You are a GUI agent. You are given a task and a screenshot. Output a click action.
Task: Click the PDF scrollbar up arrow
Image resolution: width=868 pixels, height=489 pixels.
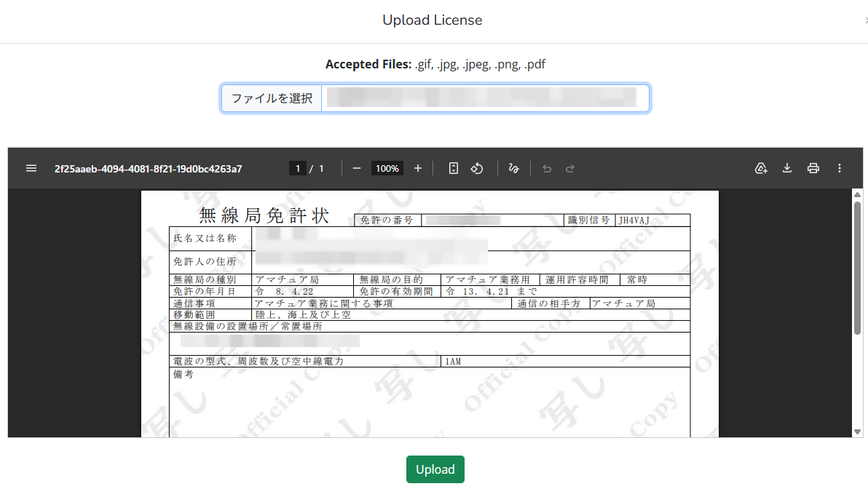click(x=857, y=194)
